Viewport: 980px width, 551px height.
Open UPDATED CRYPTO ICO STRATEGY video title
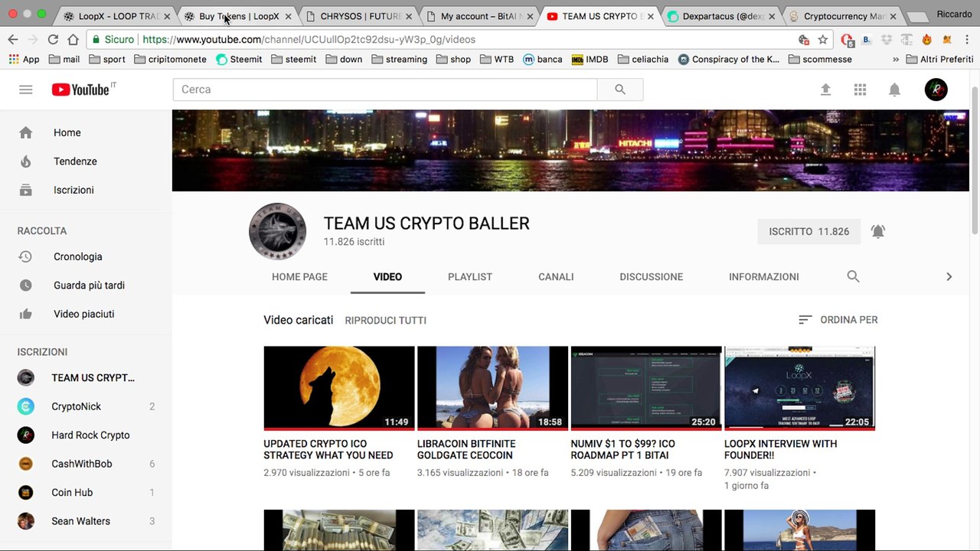[328, 449]
